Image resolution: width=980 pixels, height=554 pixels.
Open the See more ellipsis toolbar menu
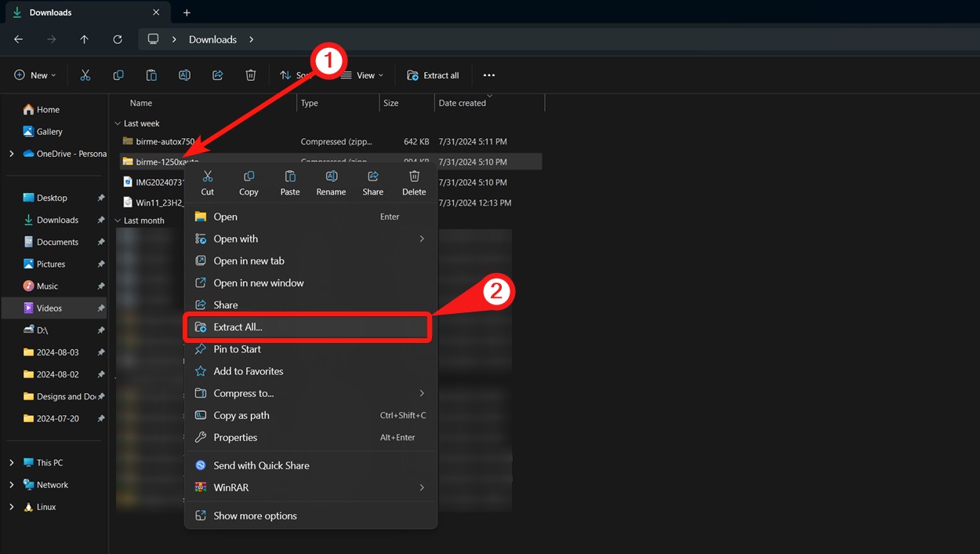coord(488,75)
